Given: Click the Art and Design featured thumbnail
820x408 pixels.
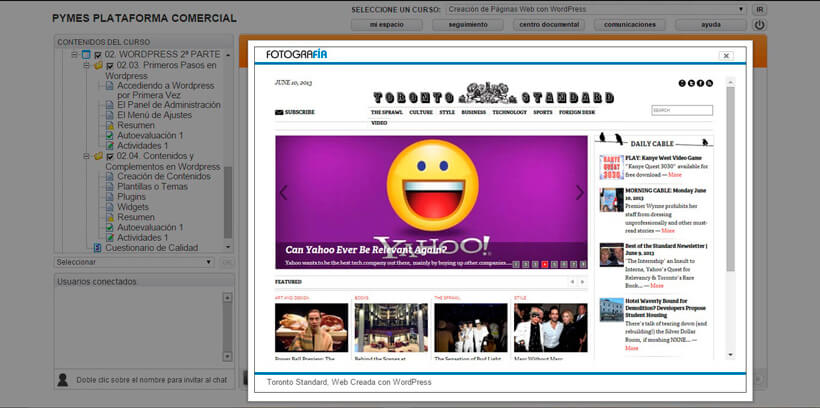Looking at the screenshot, I should (x=312, y=327).
